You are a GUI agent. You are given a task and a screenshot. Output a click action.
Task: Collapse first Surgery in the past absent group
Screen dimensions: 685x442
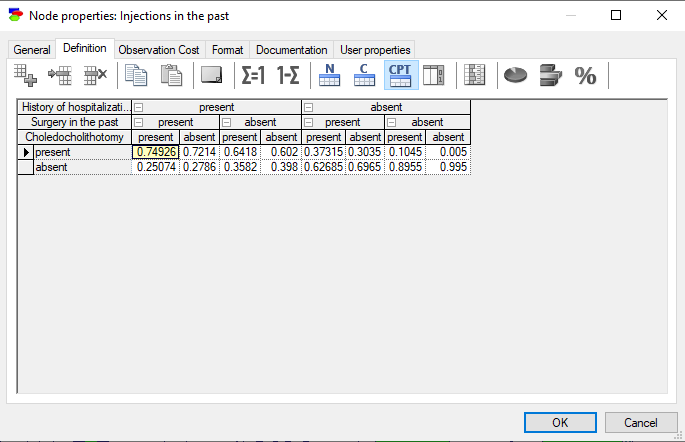click(x=226, y=122)
